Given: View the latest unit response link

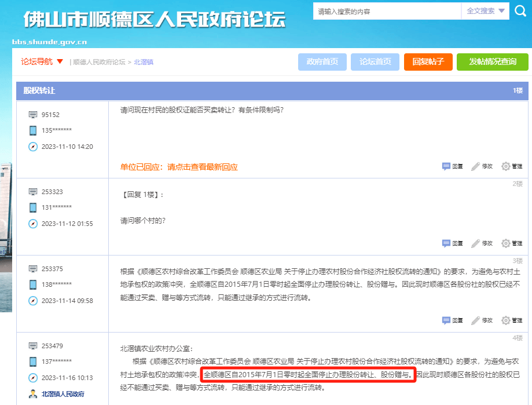Looking at the screenshot, I should point(179,167).
